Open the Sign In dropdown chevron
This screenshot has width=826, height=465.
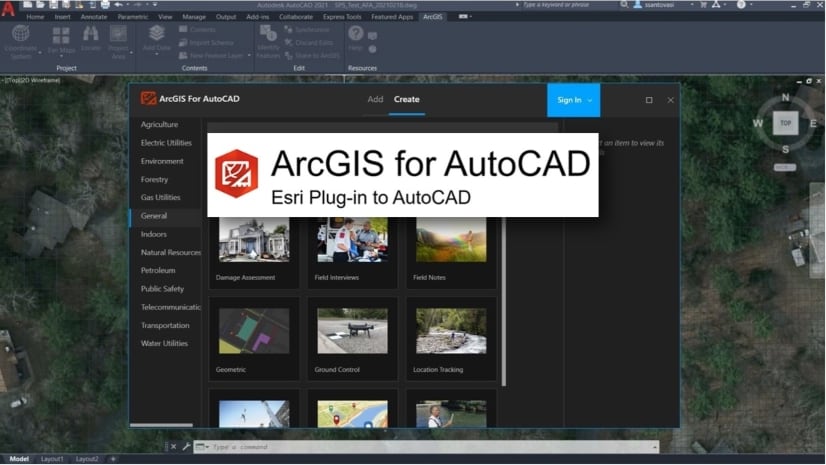(x=590, y=100)
